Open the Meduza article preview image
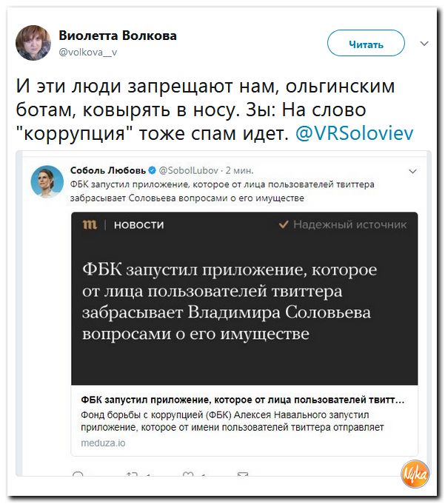 click(x=244, y=298)
